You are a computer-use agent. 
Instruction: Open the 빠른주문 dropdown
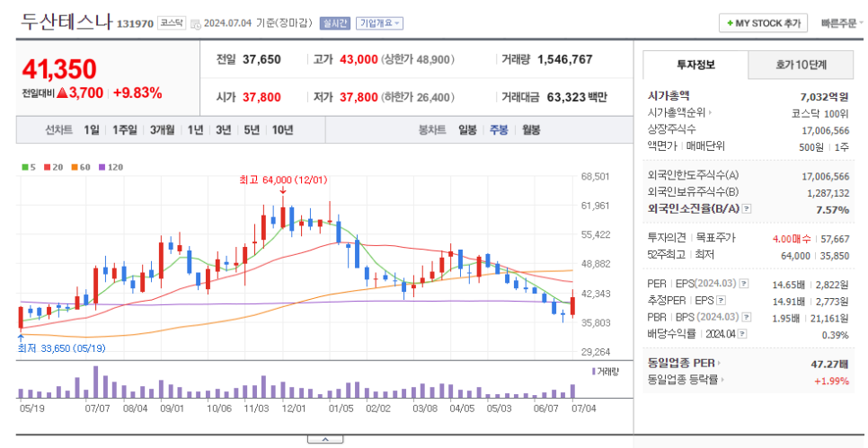[842, 23]
